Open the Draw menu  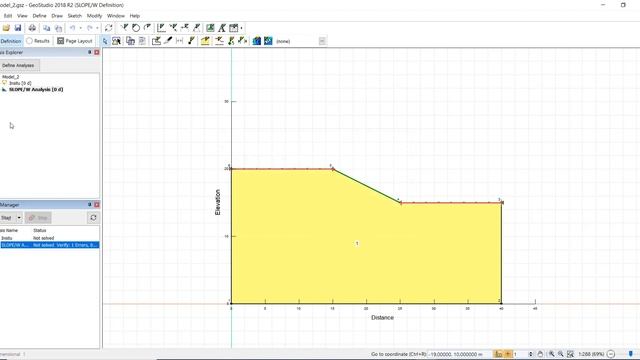pyautogui.click(x=57, y=16)
